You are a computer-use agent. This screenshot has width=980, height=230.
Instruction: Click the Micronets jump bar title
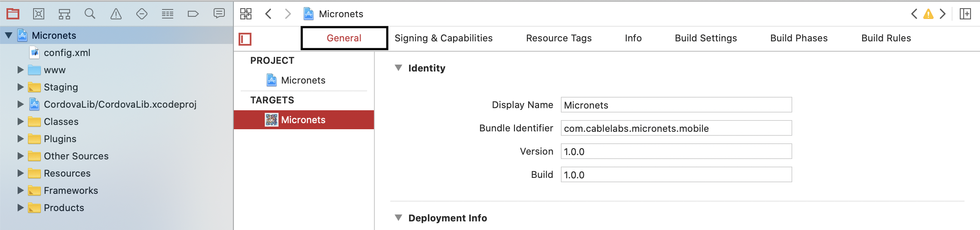click(x=341, y=14)
